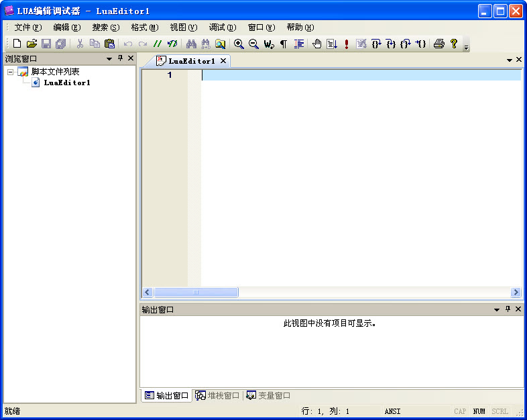This screenshot has width=527, height=420.
Task: Click the copy icon in toolbar
Action: [95, 44]
